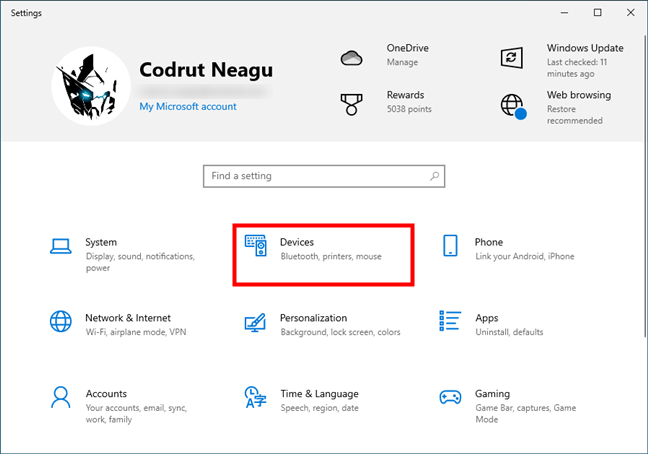The image size is (648, 454).
Task: Click OneDrive Manage text
Action: pyautogui.click(x=402, y=62)
